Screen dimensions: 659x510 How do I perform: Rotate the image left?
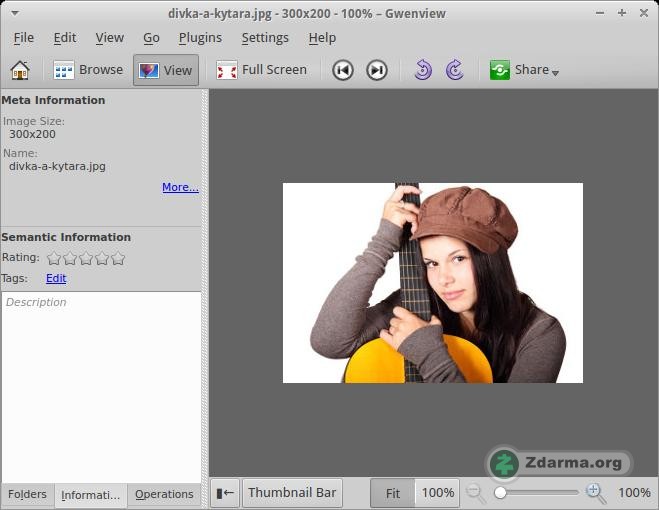pos(423,70)
